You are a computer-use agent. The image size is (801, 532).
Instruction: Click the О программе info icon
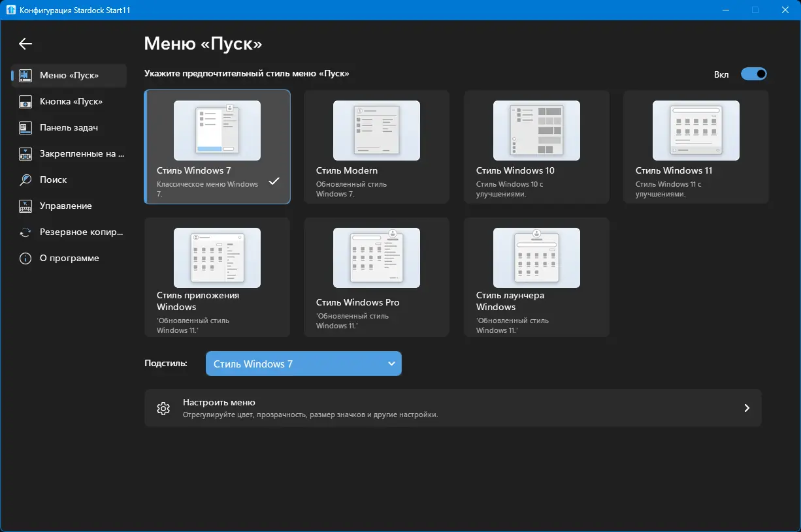(25, 258)
